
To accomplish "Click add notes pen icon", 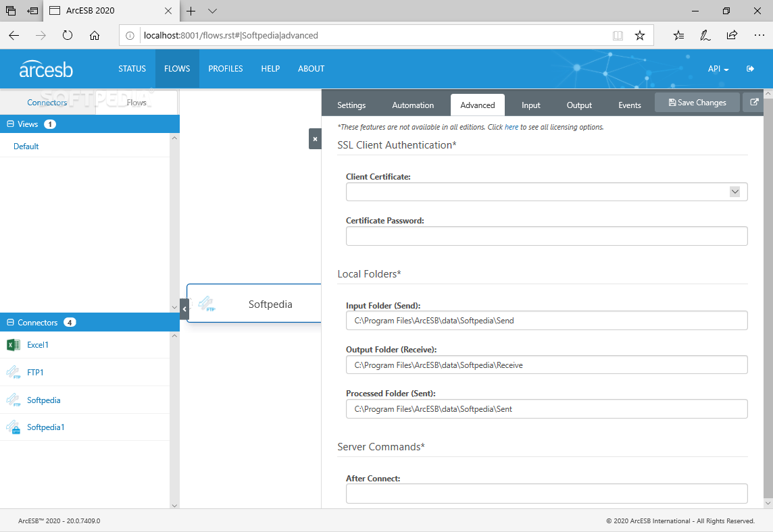I will pos(705,36).
